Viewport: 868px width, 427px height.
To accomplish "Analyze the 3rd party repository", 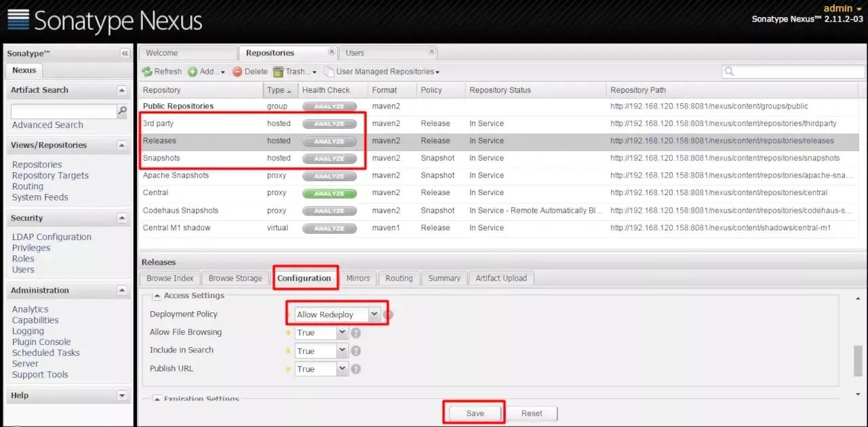I will click(x=330, y=124).
